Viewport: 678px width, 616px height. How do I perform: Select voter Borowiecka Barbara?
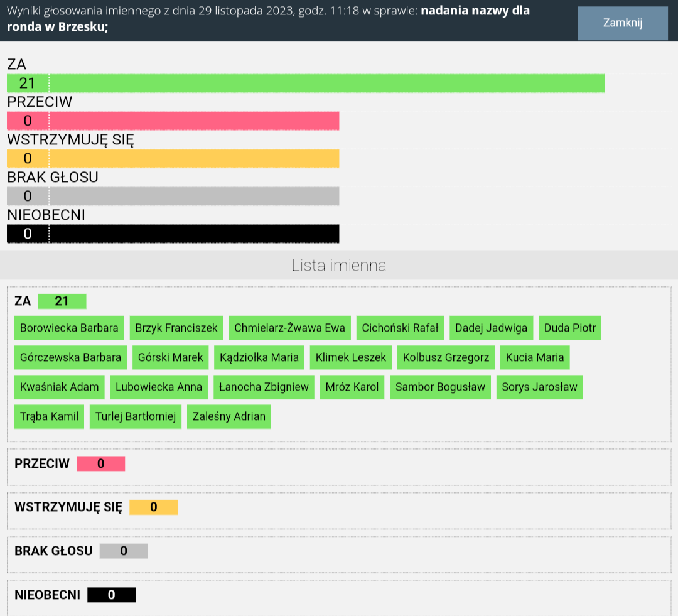click(69, 328)
